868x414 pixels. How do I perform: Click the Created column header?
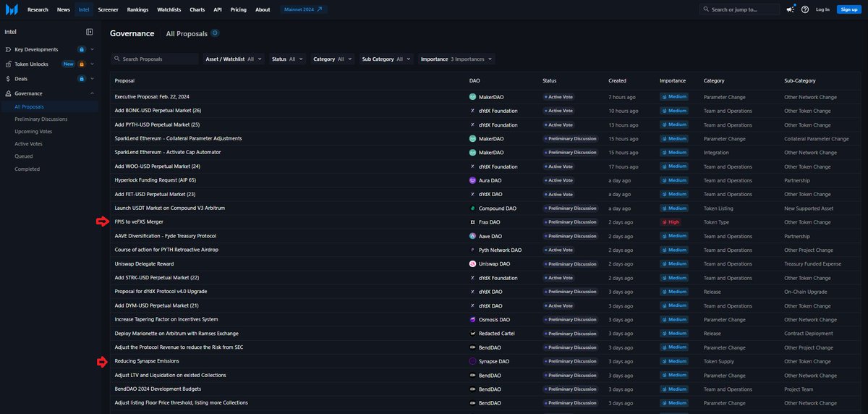pyautogui.click(x=617, y=80)
